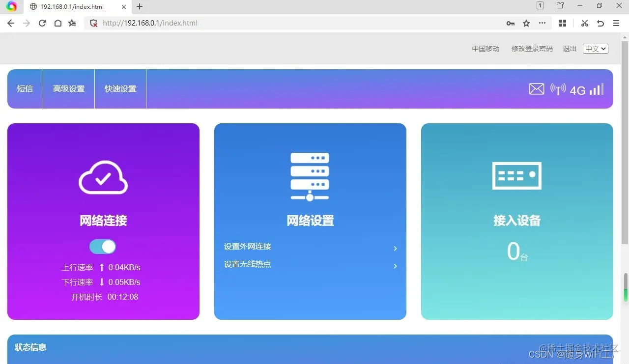The height and width of the screenshot is (364, 629).
Task: Open the favorites star list icon
Action: (72, 23)
